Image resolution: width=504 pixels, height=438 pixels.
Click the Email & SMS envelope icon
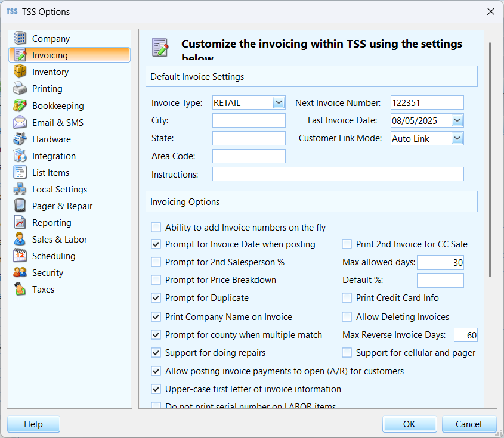click(20, 122)
